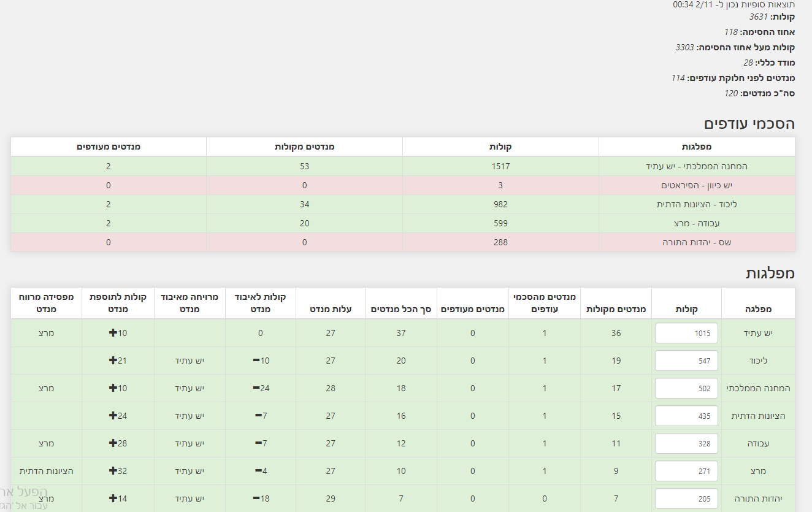Image resolution: width=812 pixels, height=512 pixels.
Task: Focus the votes input for יש עתיד (1015)
Action: (686, 333)
